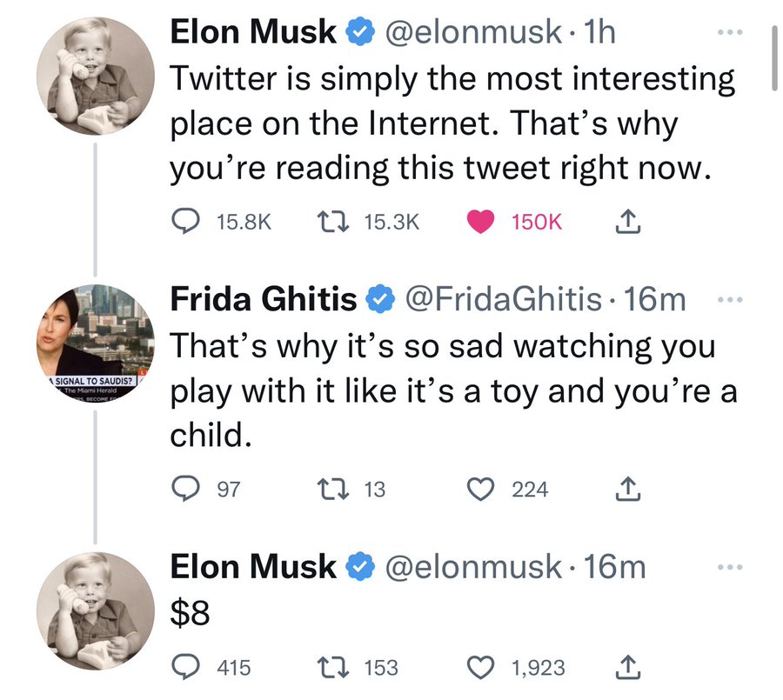This screenshot has width=783, height=700.
Task: Share Elon Musk's first tweet
Action: point(627,222)
